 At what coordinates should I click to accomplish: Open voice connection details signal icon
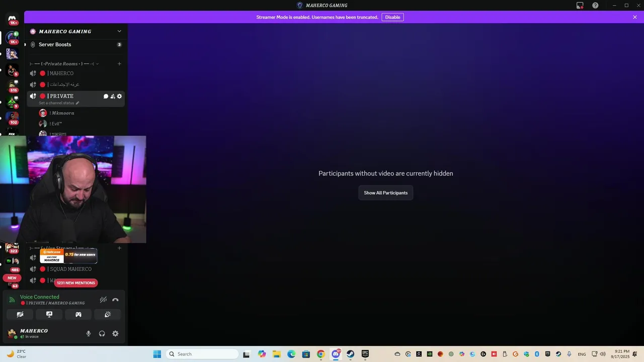[x=12, y=300]
